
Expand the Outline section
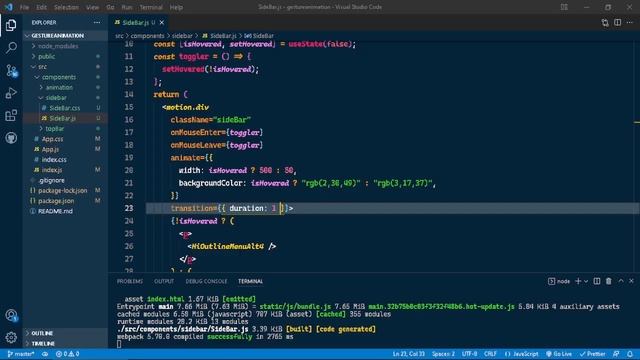(x=65, y=333)
